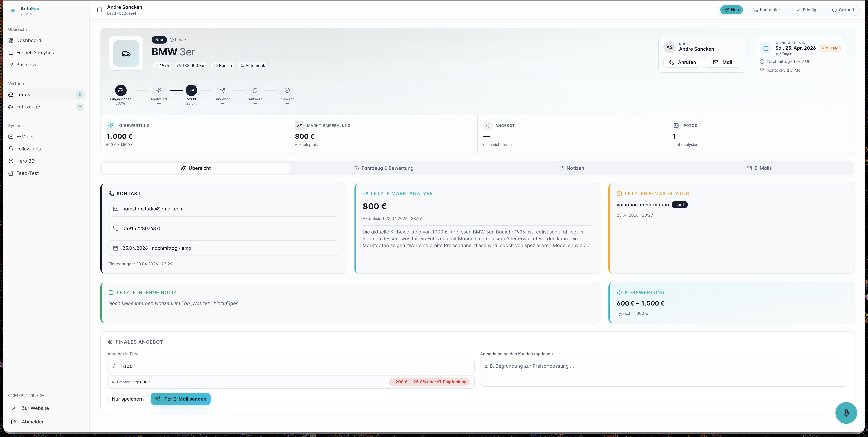Click the sent badge for valuation-confirmation
The height and width of the screenshot is (437, 868).
(680, 205)
